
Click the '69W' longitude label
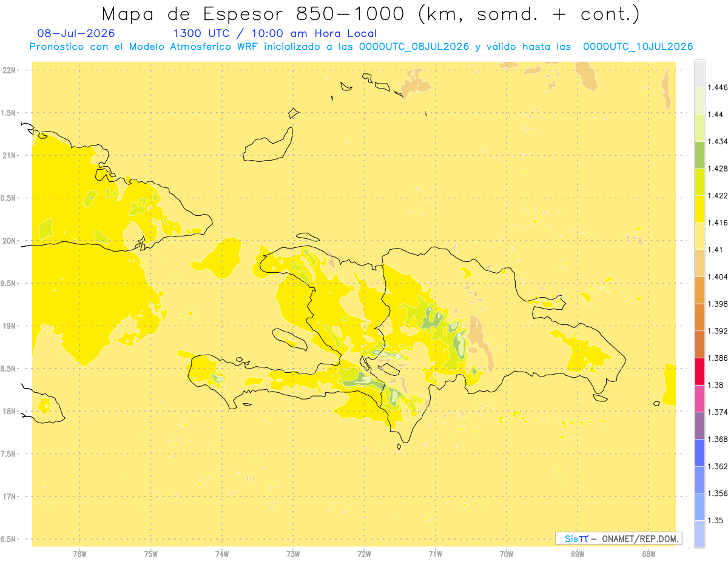(x=578, y=554)
